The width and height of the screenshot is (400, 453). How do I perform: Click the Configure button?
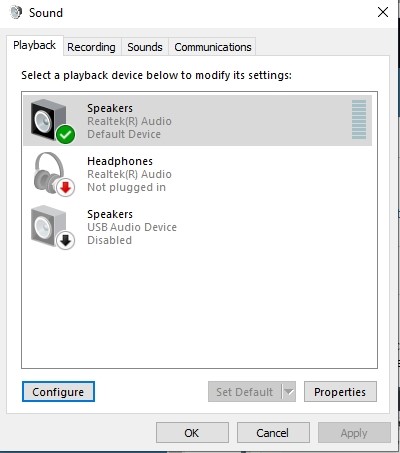(x=58, y=392)
